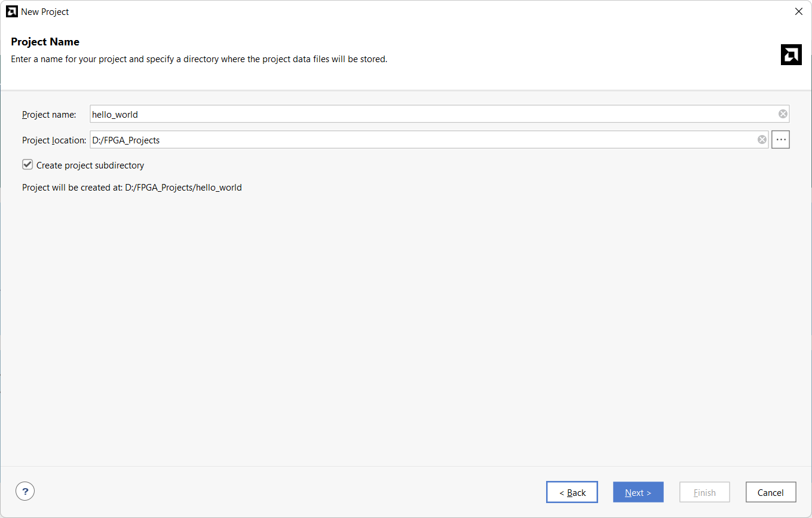This screenshot has width=812, height=518.
Task: Open the project location browse dialog
Action: pos(780,140)
